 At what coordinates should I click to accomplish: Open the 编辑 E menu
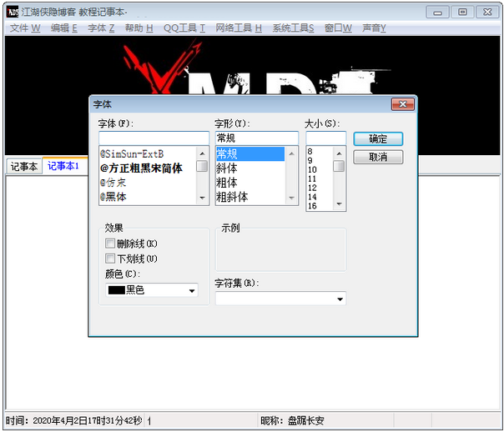tap(64, 28)
